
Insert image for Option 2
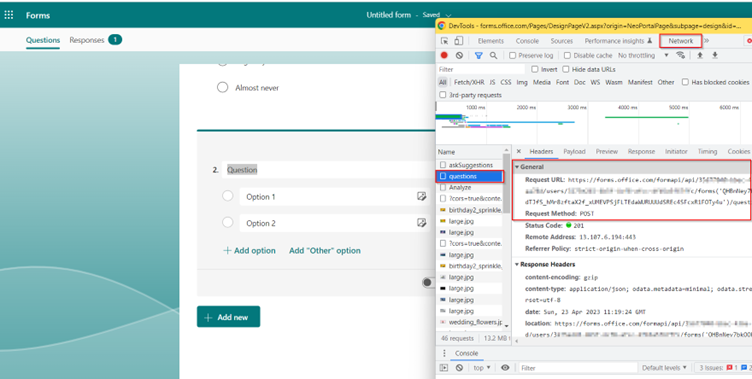click(x=422, y=223)
